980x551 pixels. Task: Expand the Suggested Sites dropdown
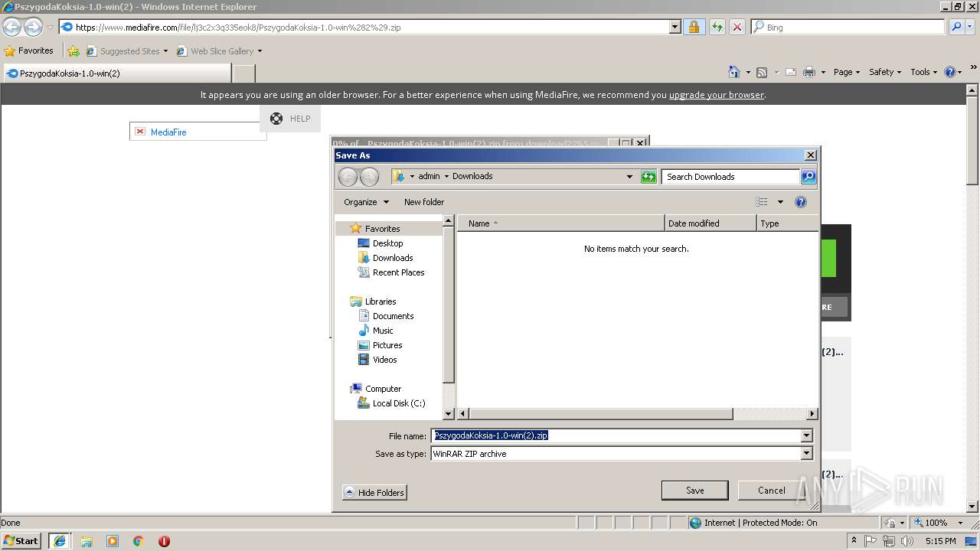click(x=165, y=51)
